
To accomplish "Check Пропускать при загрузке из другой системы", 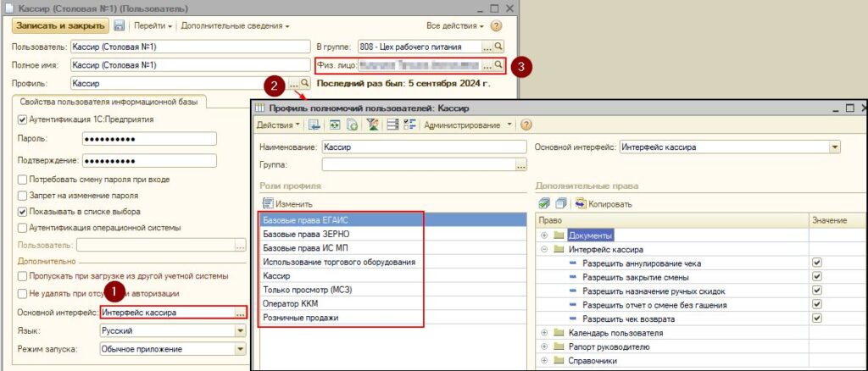I will 22,276.
